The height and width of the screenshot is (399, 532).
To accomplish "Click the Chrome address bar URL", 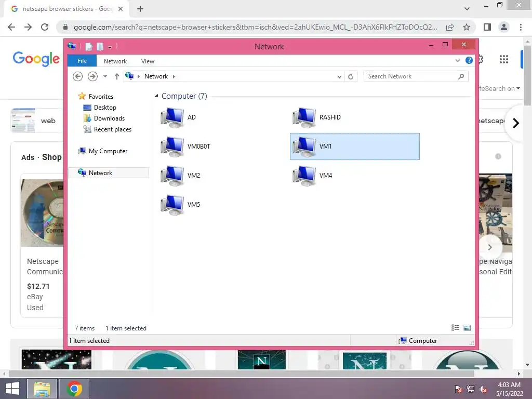I will click(x=255, y=27).
